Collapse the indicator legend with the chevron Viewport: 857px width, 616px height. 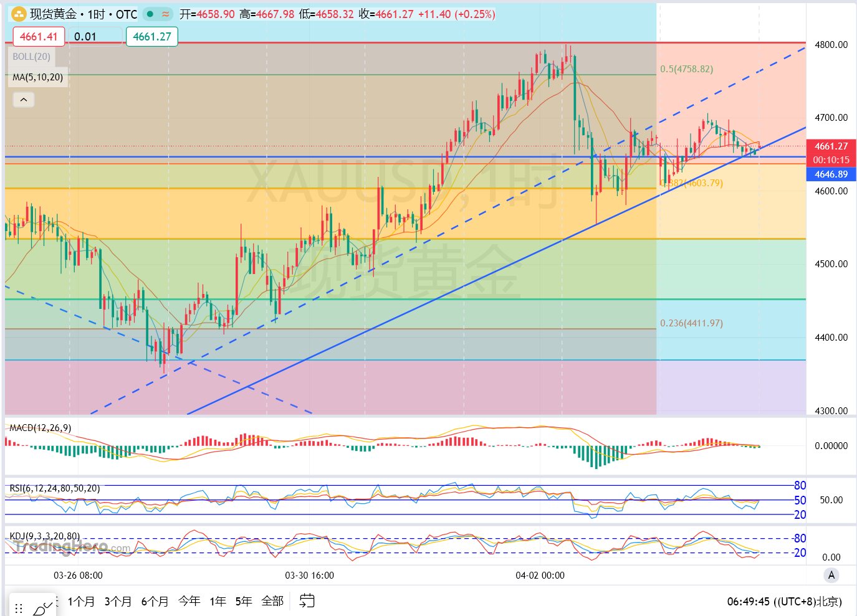tap(24, 100)
